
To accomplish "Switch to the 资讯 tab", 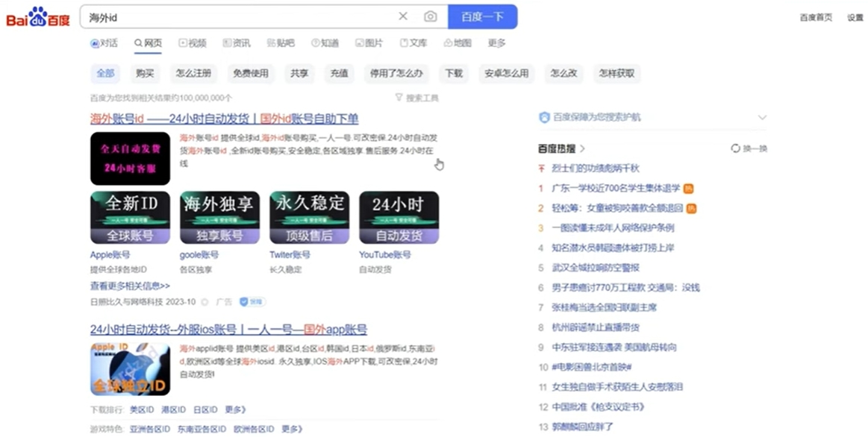I will click(237, 43).
